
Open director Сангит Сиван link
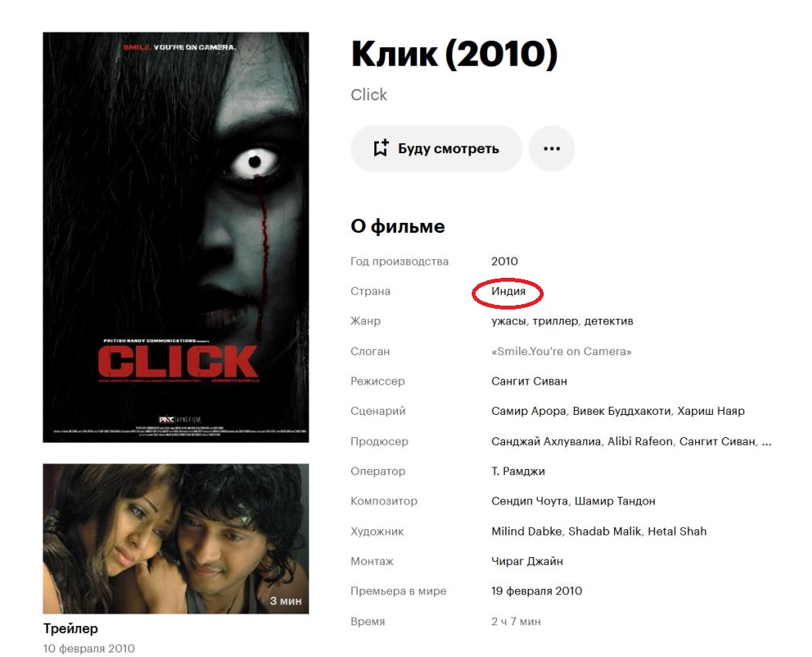pyautogui.click(x=529, y=382)
